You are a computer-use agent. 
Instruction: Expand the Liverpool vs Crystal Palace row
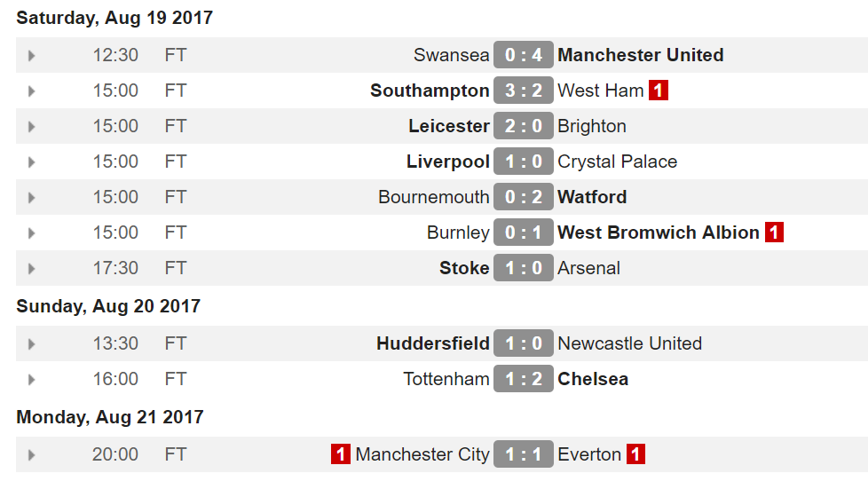(x=32, y=162)
